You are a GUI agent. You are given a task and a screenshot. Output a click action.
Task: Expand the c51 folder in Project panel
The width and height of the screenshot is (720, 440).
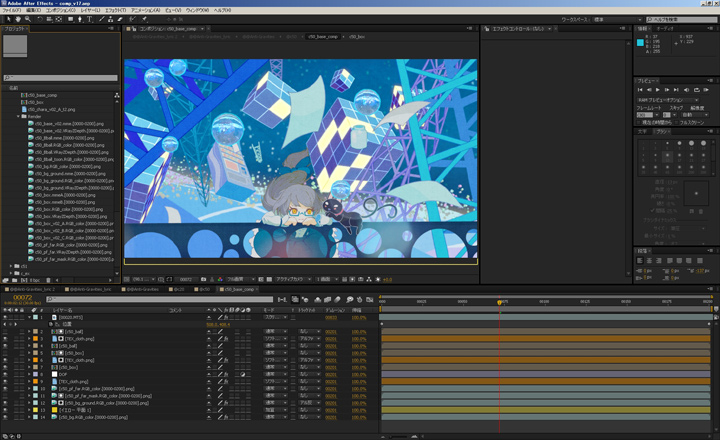[x=11, y=266]
